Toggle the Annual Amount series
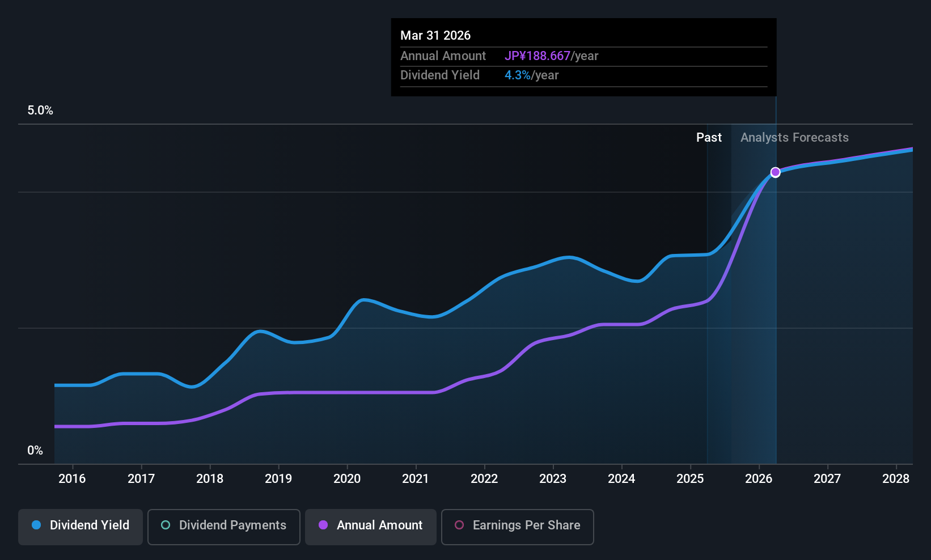Viewport: 931px width, 560px height. 371,527
